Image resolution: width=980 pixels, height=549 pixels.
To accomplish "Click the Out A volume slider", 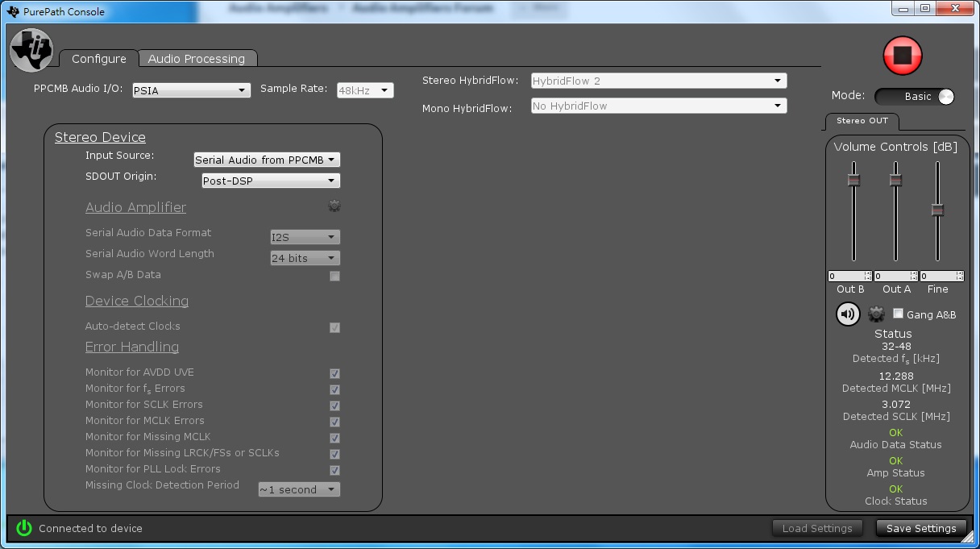I will [895, 211].
